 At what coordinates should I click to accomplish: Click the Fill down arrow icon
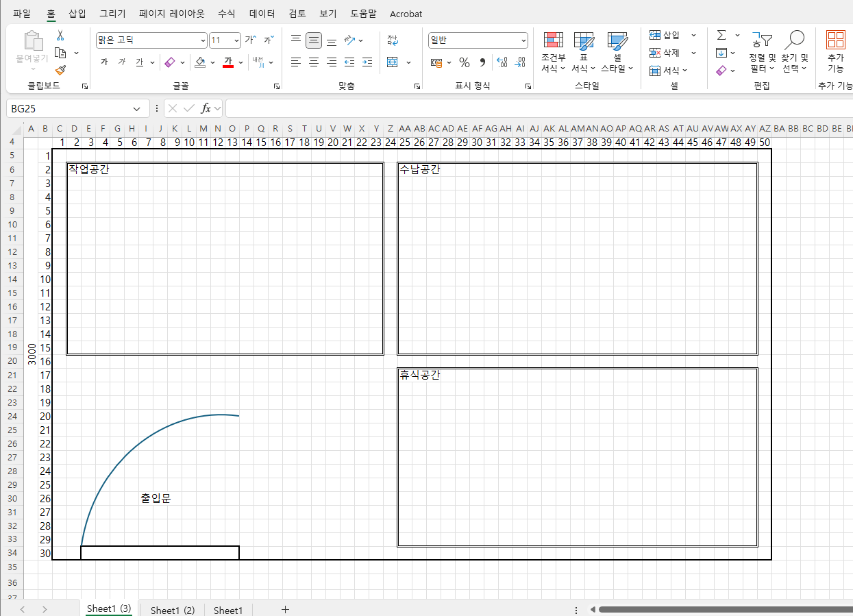[721, 53]
